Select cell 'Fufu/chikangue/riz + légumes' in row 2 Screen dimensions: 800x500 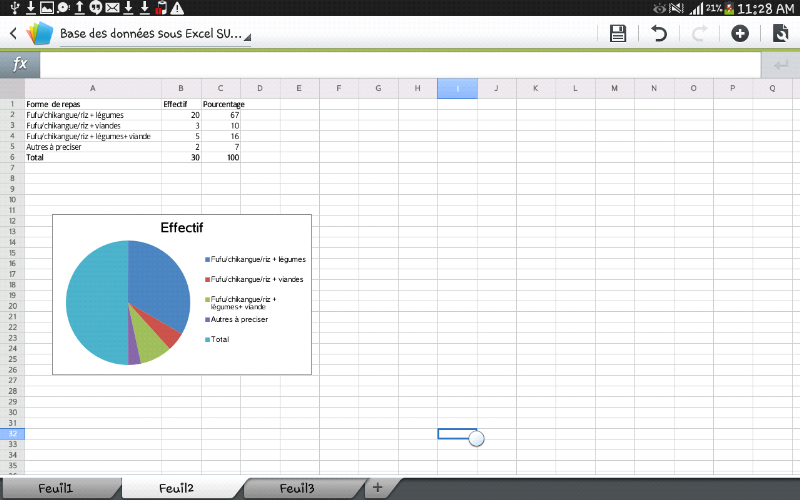pos(93,115)
